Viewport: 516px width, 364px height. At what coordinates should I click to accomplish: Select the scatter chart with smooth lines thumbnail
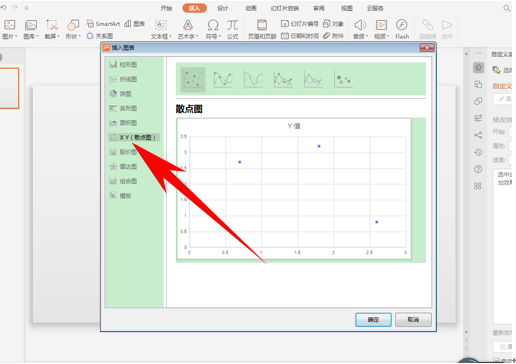coord(253,79)
